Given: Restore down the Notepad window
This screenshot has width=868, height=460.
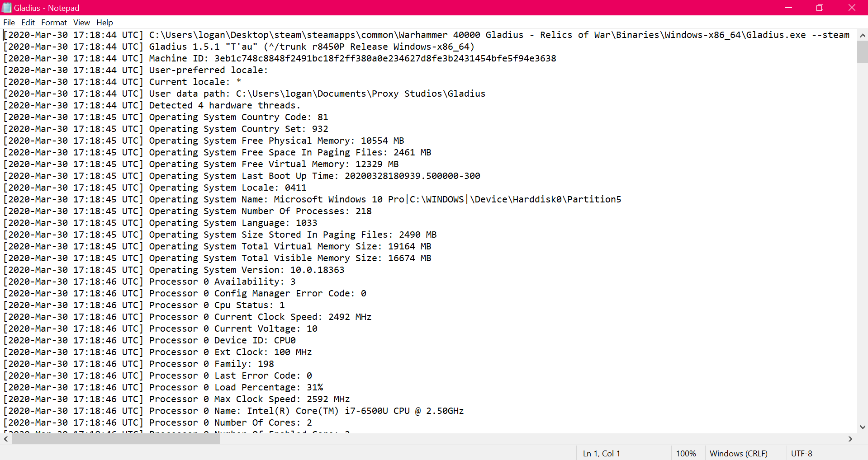Looking at the screenshot, I should point(820,8).
